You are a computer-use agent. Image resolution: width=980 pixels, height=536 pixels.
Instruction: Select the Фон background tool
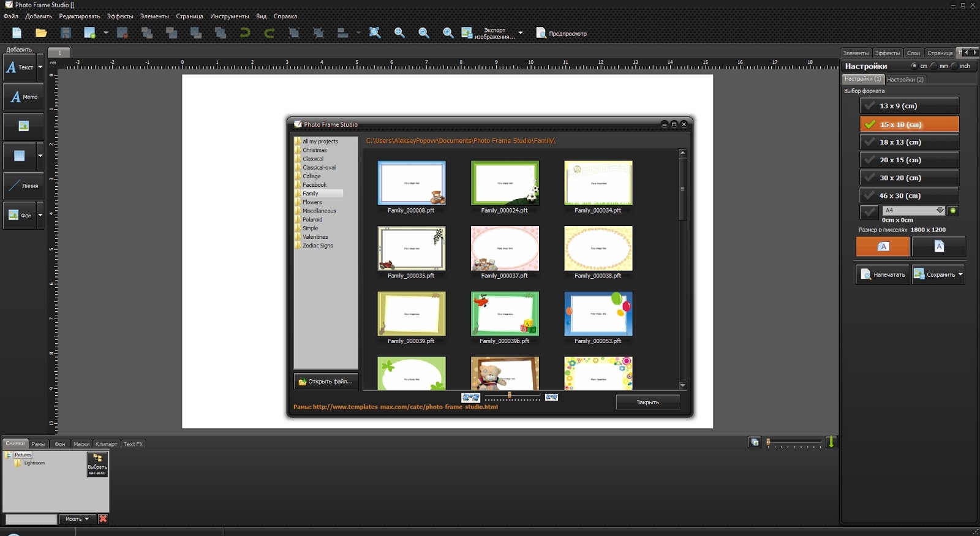(x=20, y=215)
